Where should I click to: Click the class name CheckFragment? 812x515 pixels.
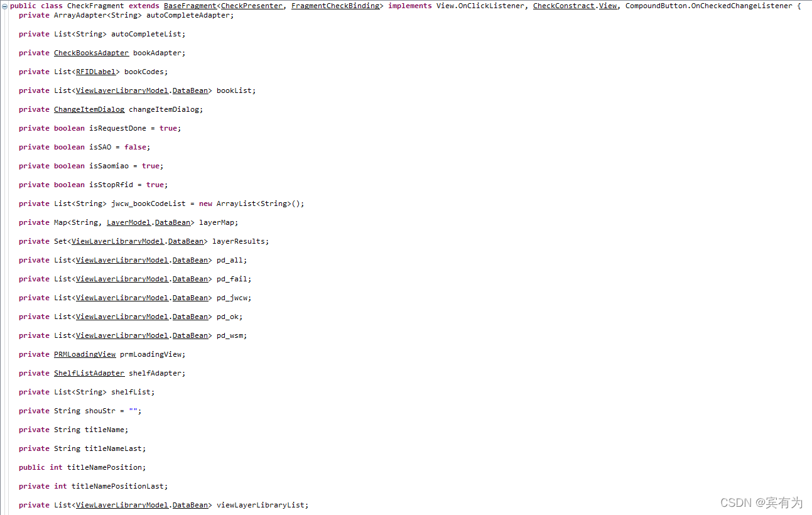95,6
